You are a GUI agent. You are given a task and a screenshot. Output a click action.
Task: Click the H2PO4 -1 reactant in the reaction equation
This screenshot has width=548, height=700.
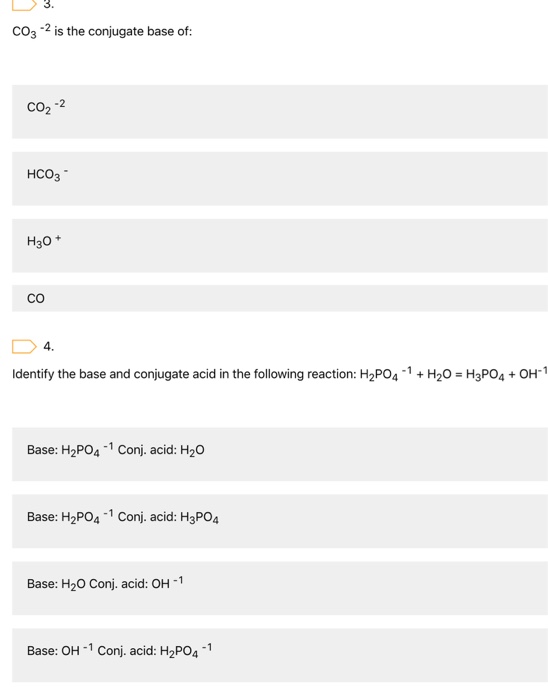[x=386, y=374]
